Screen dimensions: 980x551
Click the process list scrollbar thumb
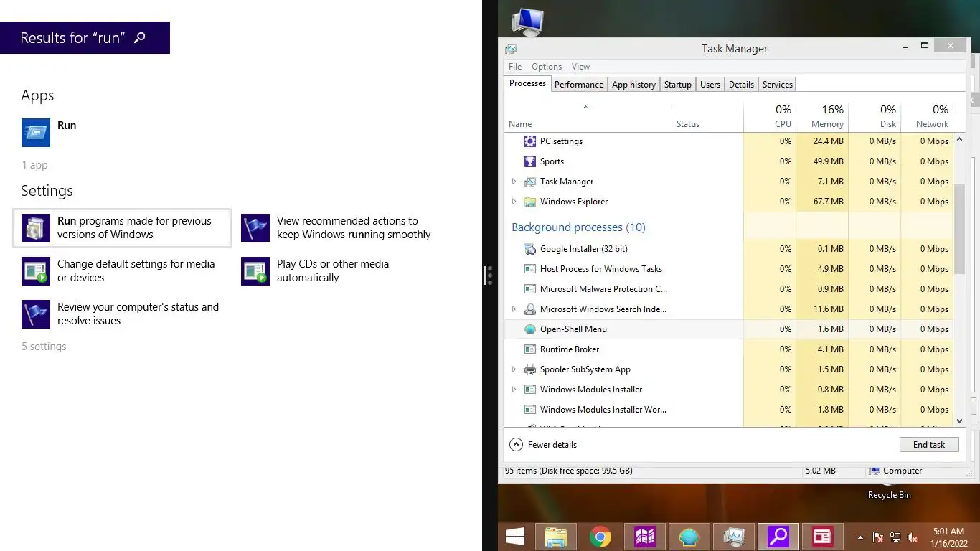(x=960, y=229)
